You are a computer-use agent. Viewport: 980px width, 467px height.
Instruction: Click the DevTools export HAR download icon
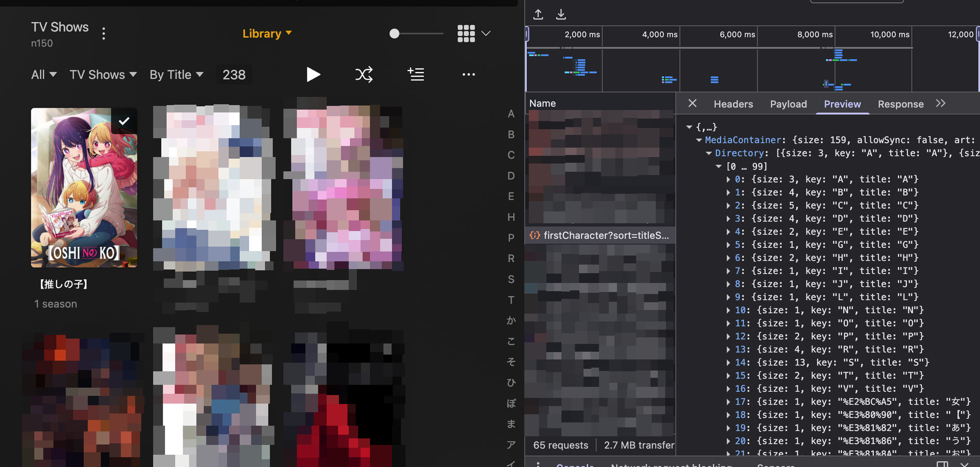(561, 14)
